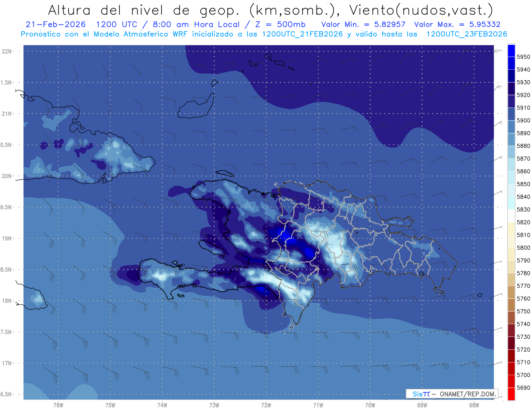Click the '7.5N' latitude axis label

7,332
